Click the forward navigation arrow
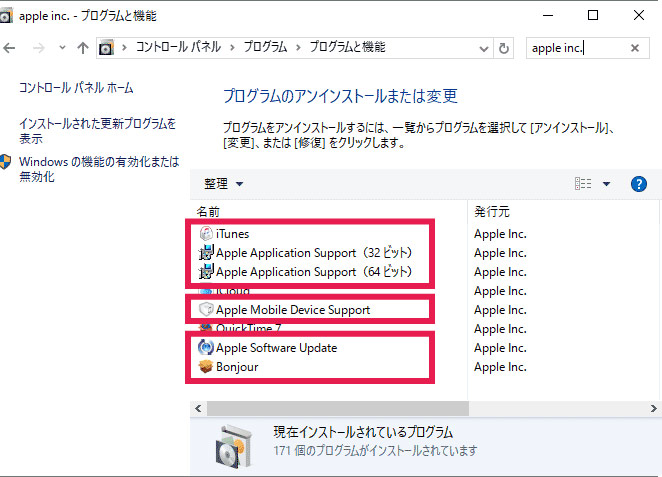 (38, 48)
